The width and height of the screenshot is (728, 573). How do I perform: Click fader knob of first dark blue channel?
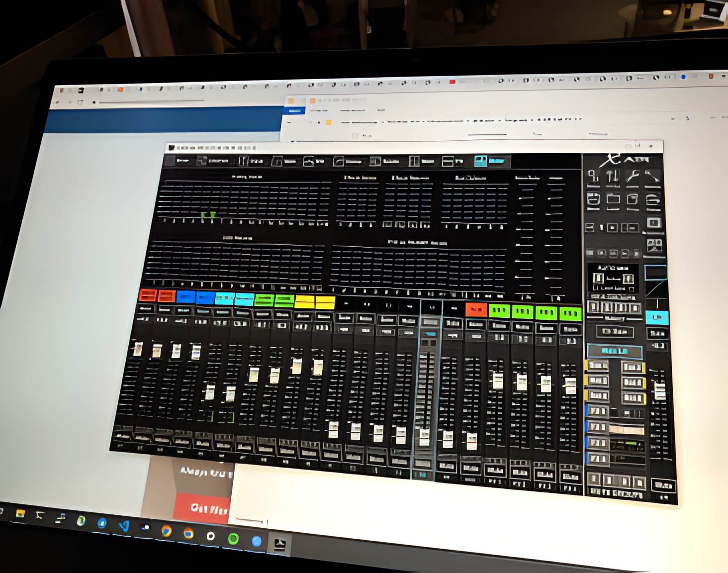(176, 351)
